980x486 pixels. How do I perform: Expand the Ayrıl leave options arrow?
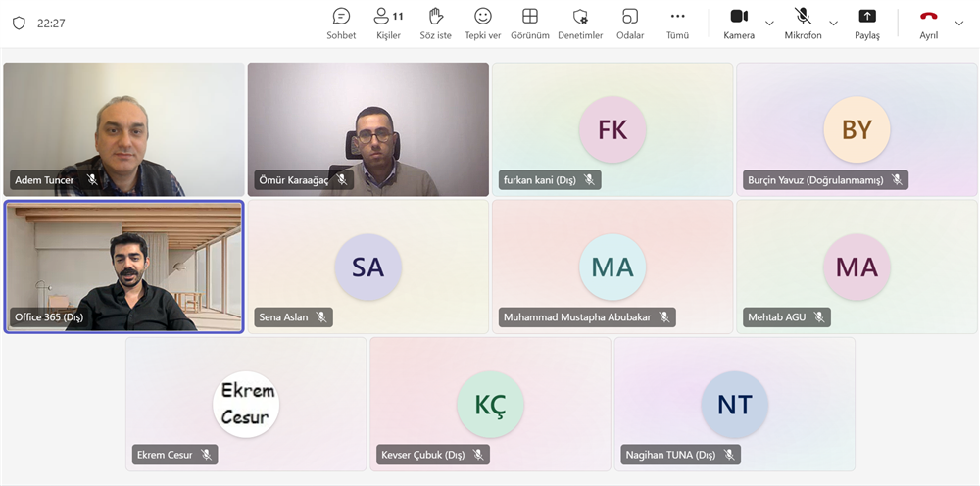[959, 24]
